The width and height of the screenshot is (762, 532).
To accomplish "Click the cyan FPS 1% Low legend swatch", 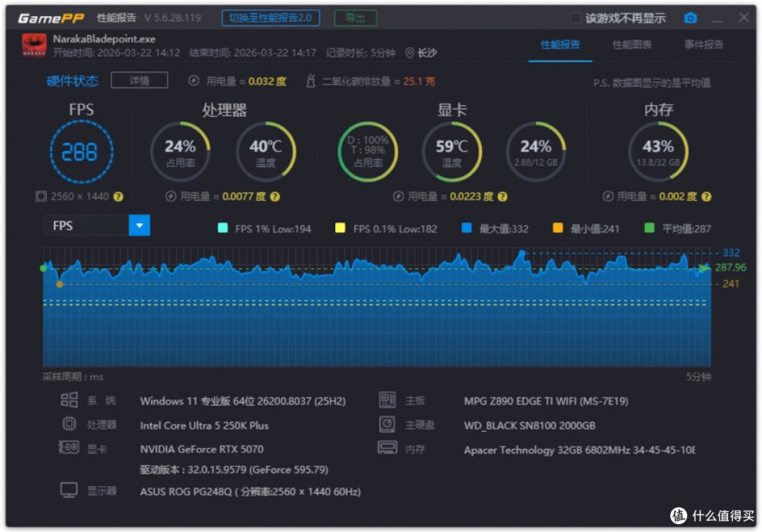I will (222, 228).
